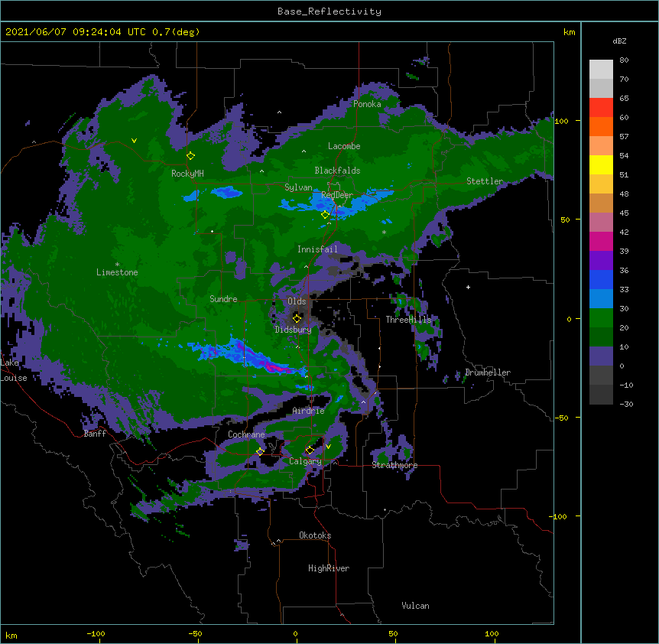Screen dimensions: 659x644
Task: Click the Okotoks city label
Action: tap(315, 535)
